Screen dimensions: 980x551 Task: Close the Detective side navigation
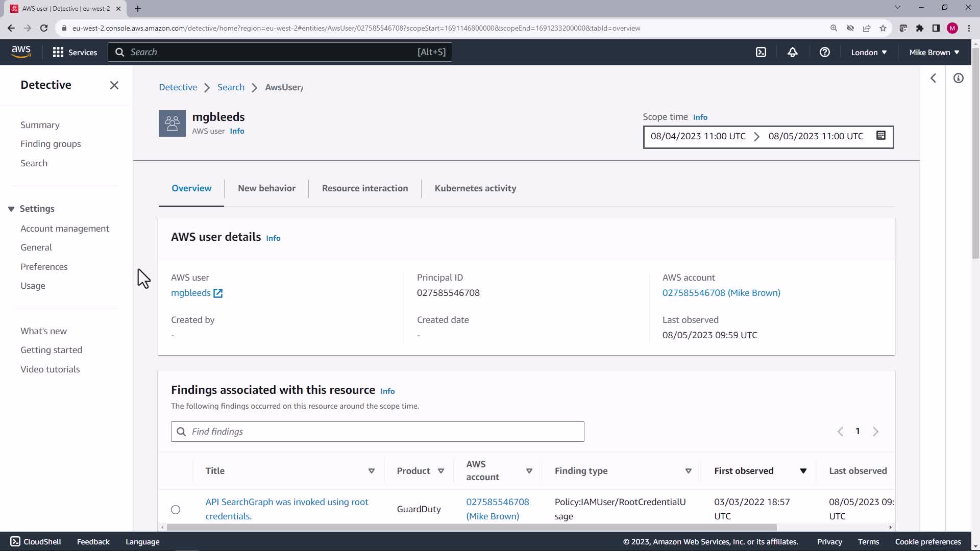pyautogui.click(x=114, y=85)
